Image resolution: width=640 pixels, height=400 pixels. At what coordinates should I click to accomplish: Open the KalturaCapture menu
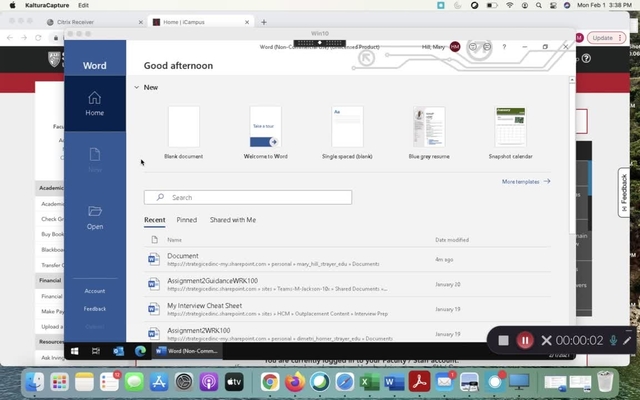tap(47, 5)
